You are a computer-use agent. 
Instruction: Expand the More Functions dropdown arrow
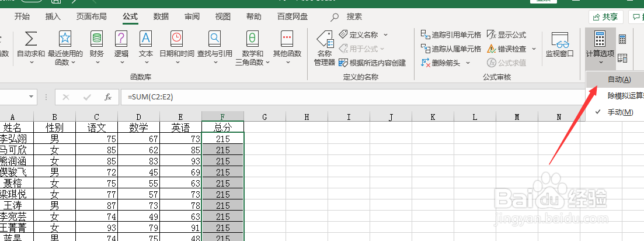(x=288, y=63)
